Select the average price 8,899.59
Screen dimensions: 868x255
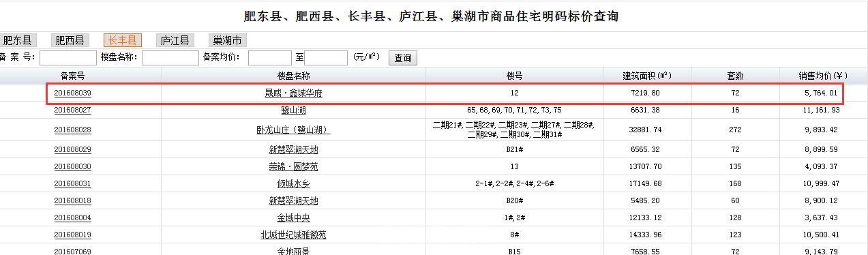pyautogui.click(x=821, y=149)
